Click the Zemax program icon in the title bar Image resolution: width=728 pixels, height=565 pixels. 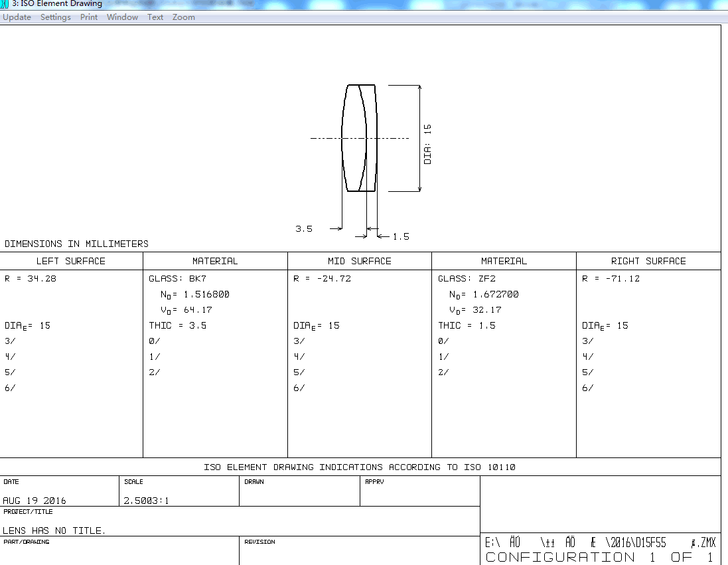coord(6,4)
